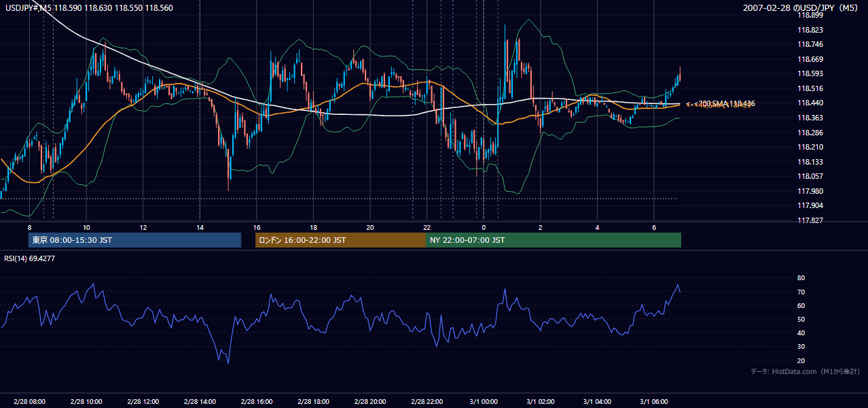This screenshot has height=408, width=868.
Task: Click the 3/1 00:00 date label
Action: pyautogui.click(x=484, y=402)
